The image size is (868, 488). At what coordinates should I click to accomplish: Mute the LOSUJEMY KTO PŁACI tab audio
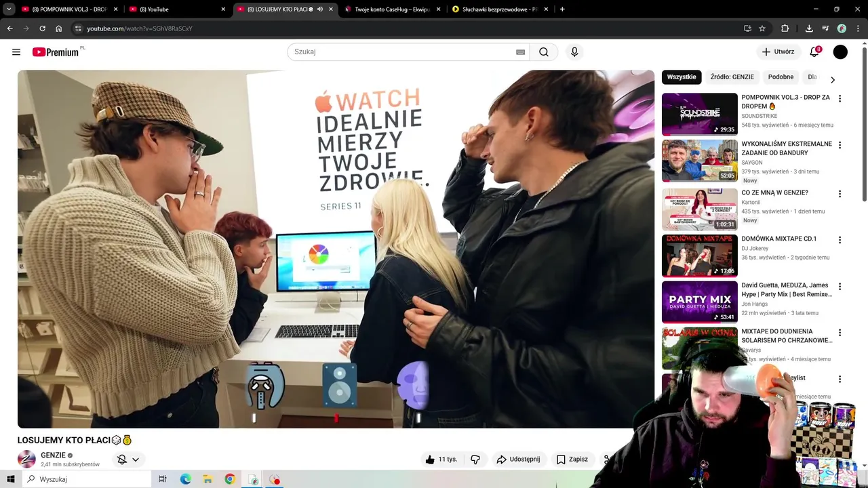click(320, 9)
